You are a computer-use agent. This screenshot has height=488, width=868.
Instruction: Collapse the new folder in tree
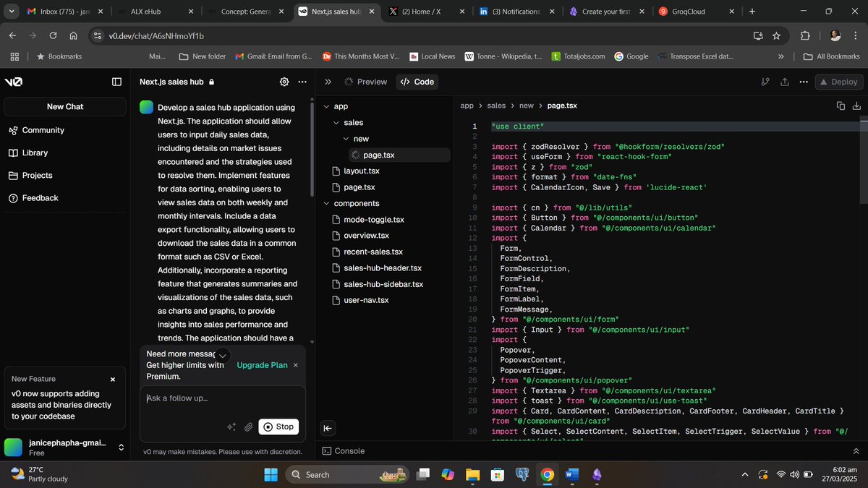346,139
